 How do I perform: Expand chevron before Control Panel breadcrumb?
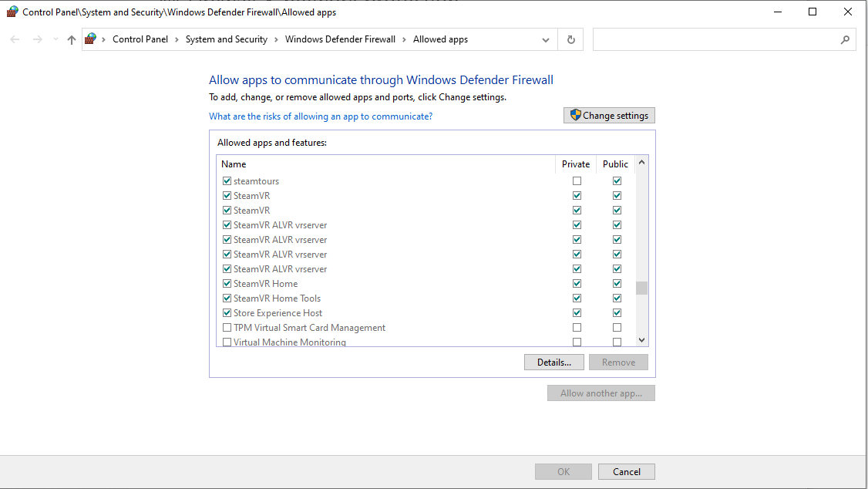tap(103, 39)
